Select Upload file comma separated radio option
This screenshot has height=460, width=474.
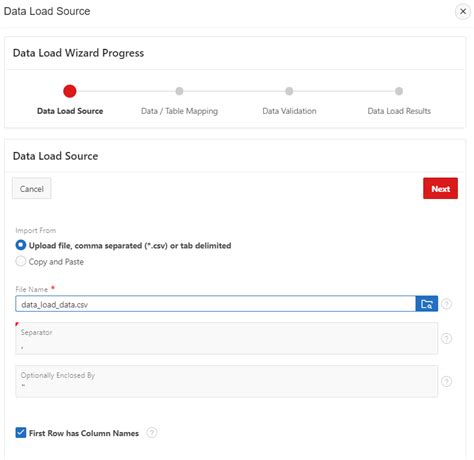pos(21,245)
